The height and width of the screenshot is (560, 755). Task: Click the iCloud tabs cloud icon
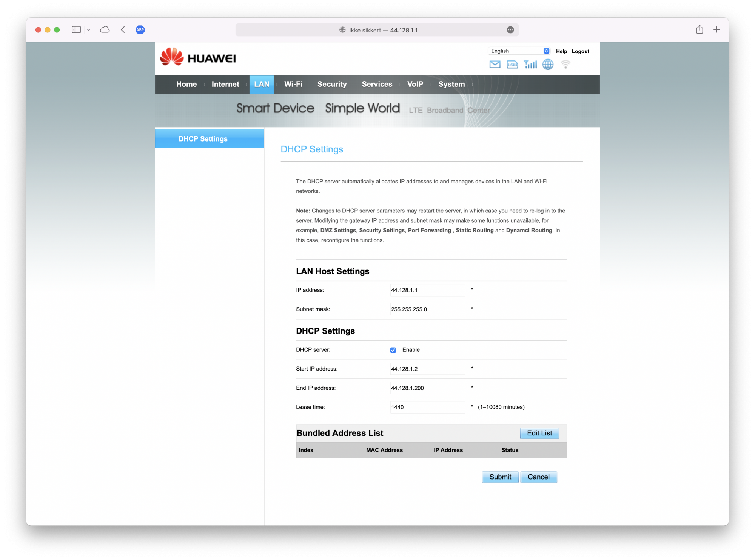point(105,29)
